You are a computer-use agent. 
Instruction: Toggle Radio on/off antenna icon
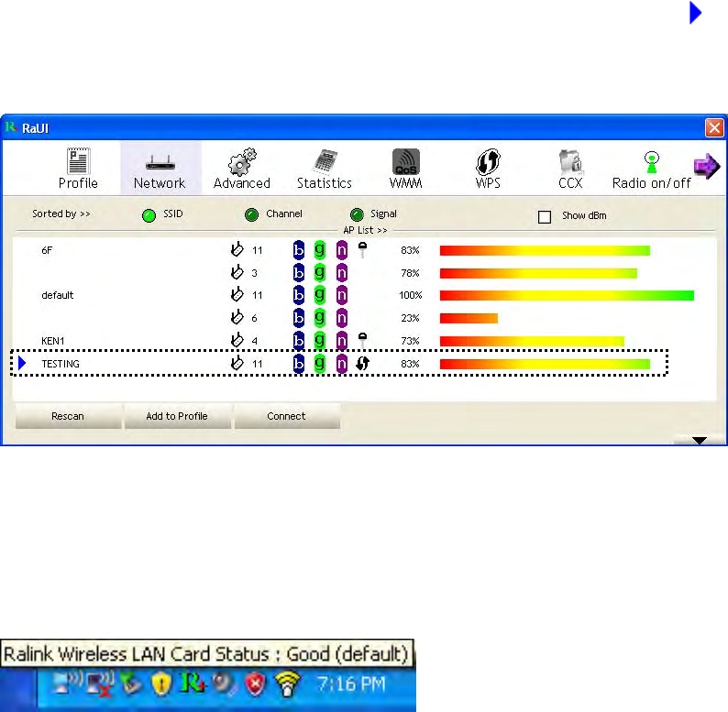[652, 162]
